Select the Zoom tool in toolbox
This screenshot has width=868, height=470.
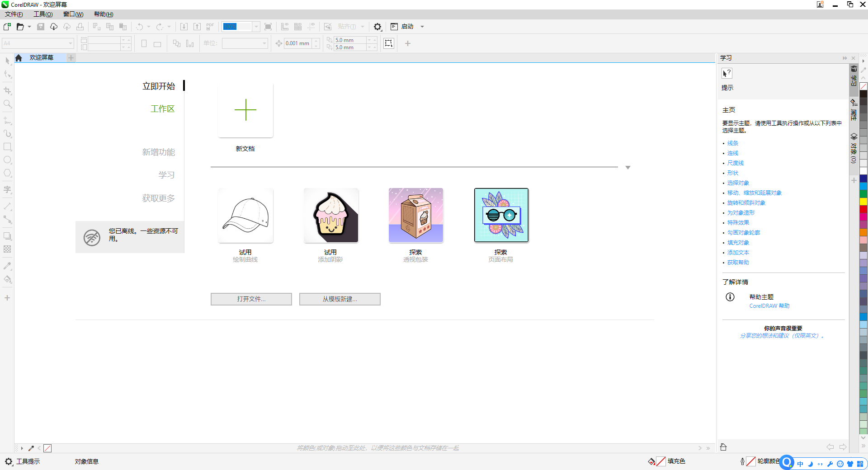(x=7, y=104)
